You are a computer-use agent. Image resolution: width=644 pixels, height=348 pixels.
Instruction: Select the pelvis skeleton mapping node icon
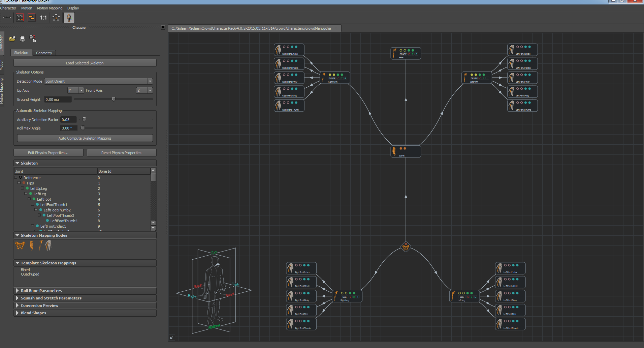click(x=20, y=245)
